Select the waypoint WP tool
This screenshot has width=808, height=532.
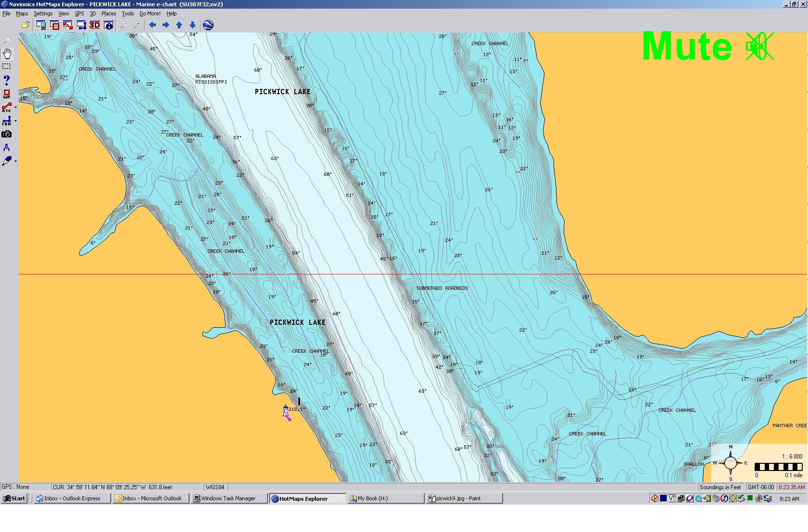pos(7,94)
